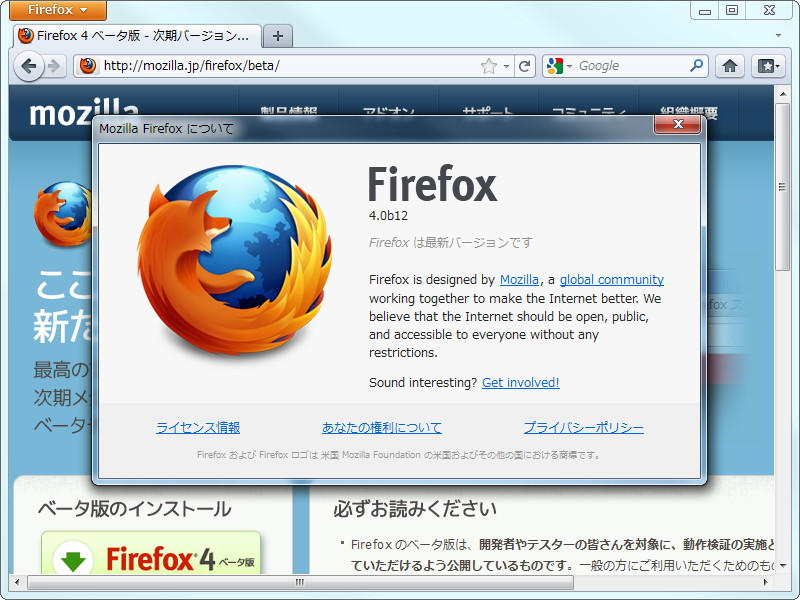The width and height of the screenshot is (800, 600).
Task: Open the home page via the home icon
Action: point(730,66)
